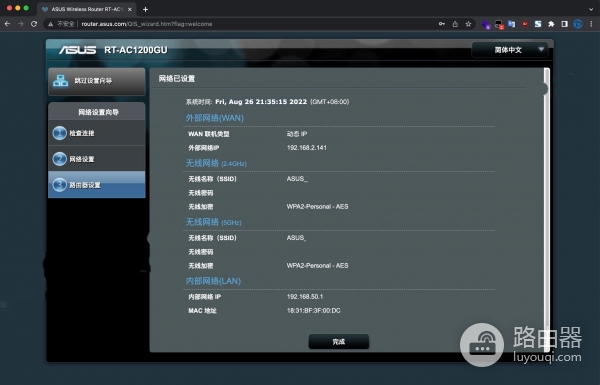Click the 2.4GHz WPA2-Personal - AES value
The image size is (600, 385).
point(318,207)
